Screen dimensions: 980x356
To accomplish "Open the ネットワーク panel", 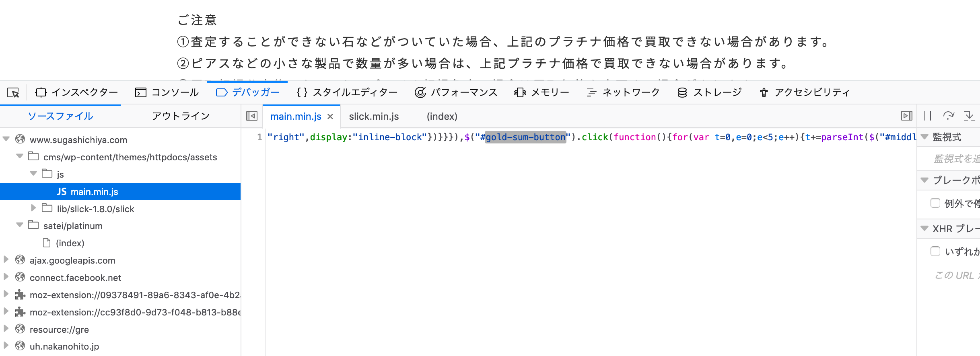I will click(623, 92).
